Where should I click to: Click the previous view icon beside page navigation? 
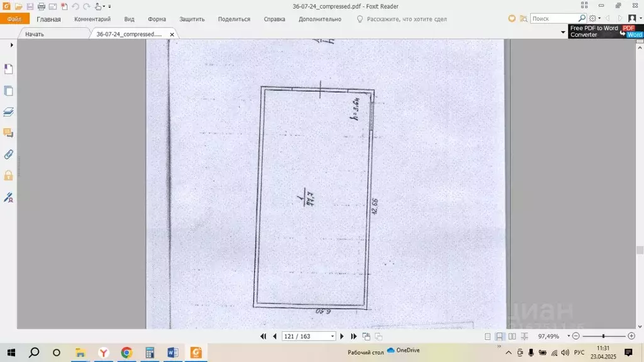tap(367, 337)
